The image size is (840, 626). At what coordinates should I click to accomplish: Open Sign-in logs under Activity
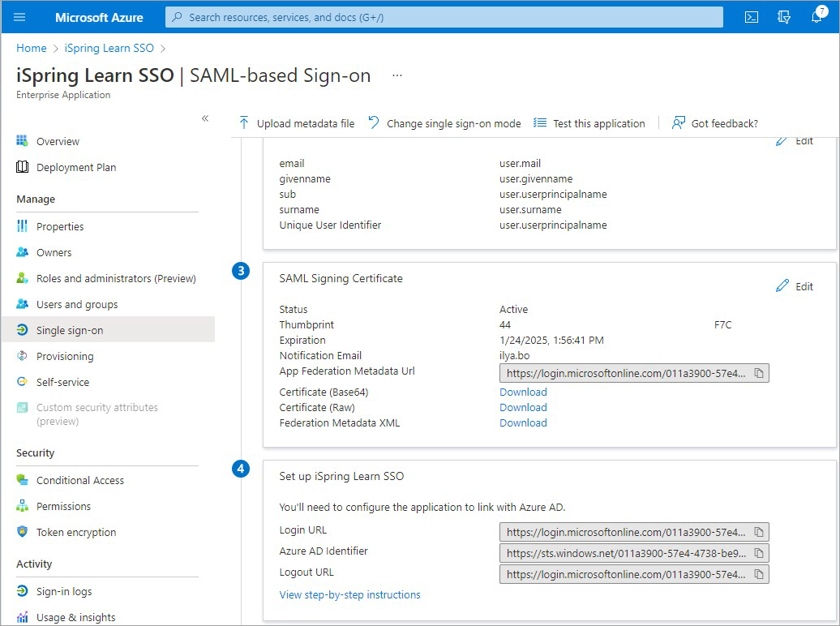(x=64, y=591)
